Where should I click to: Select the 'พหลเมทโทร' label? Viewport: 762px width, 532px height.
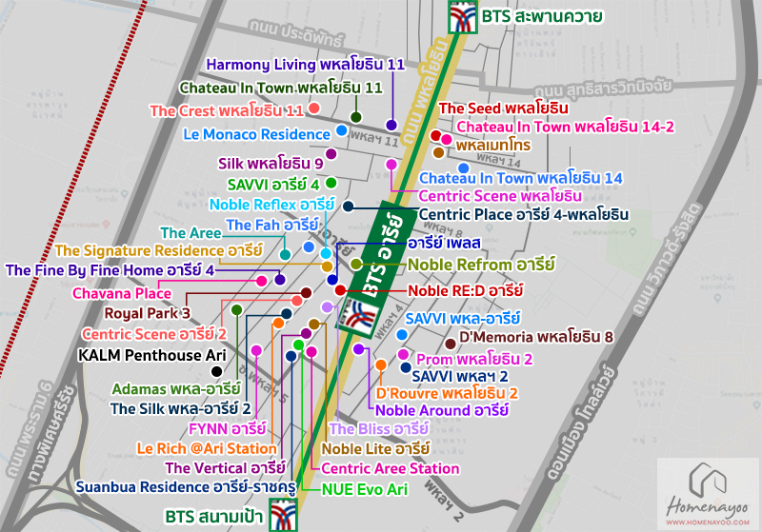click(x=492, y=146)
